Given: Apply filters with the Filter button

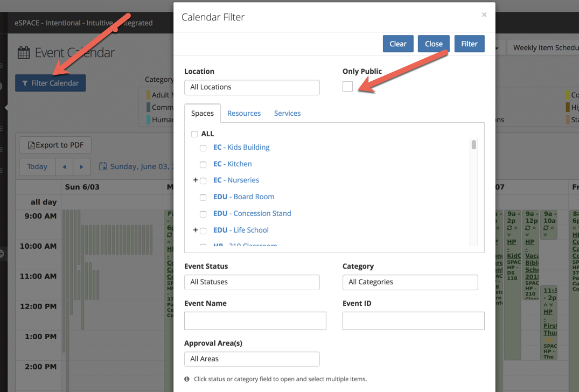Looking at the screenshot, I should pos(469,44).
